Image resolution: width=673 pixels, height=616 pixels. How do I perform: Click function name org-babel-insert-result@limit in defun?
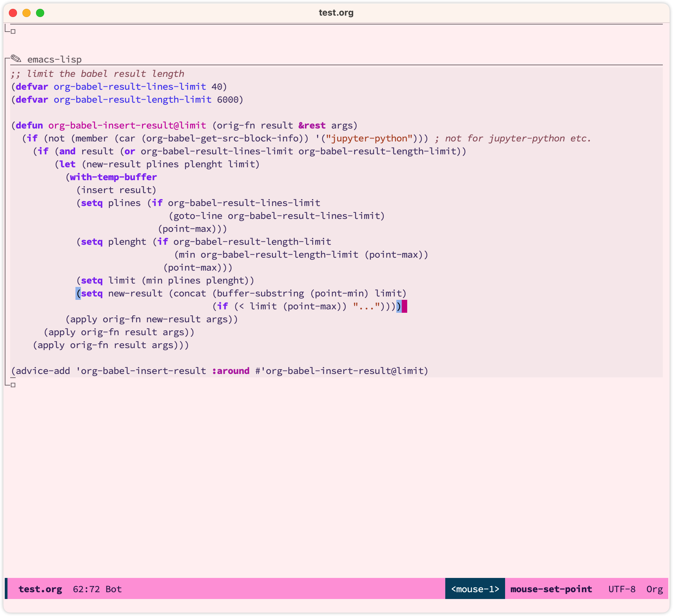[x=127, y=125]
